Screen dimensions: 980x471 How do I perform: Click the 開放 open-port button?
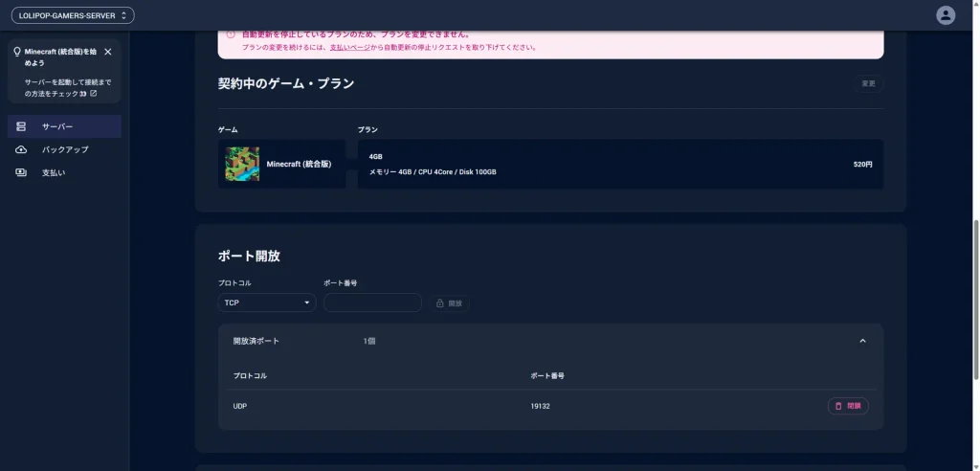coord(449,303)
